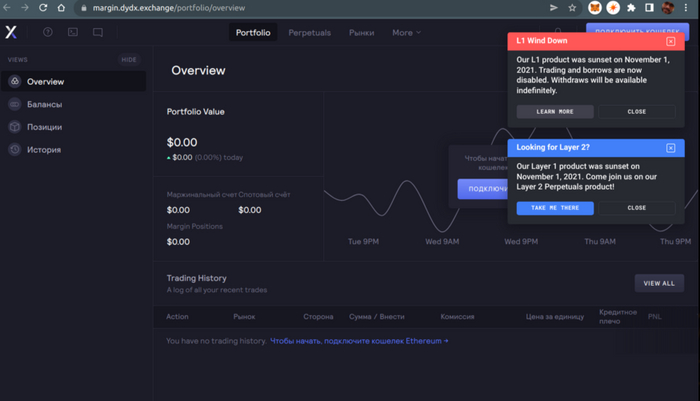Open the extensions puzzle icon

(x=631, y=8)
